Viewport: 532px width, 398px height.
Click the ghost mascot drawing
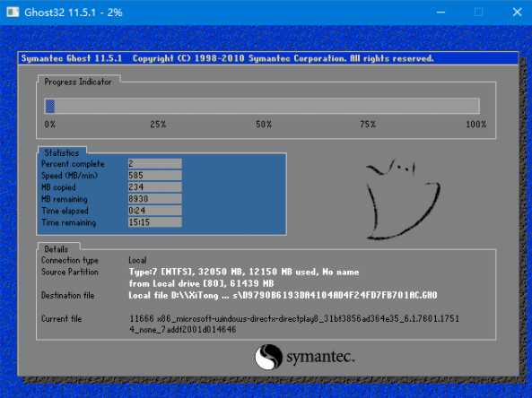[x=403, y=198]
